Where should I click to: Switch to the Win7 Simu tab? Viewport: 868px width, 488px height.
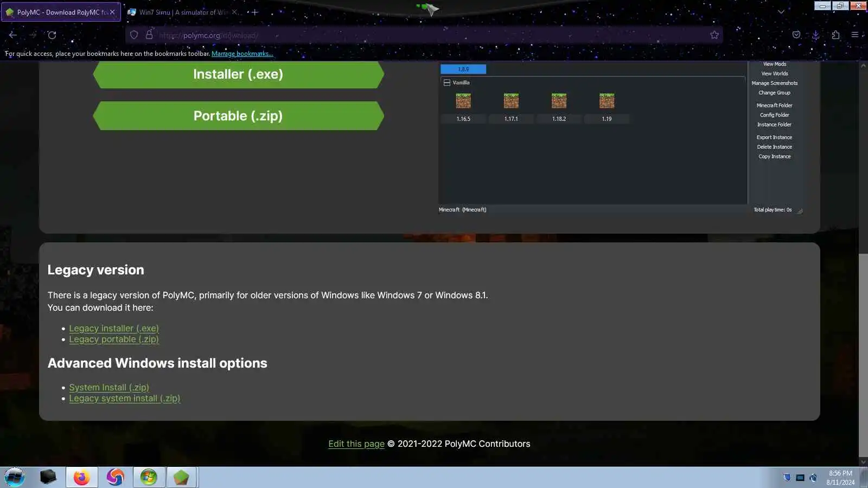(183, 12)
